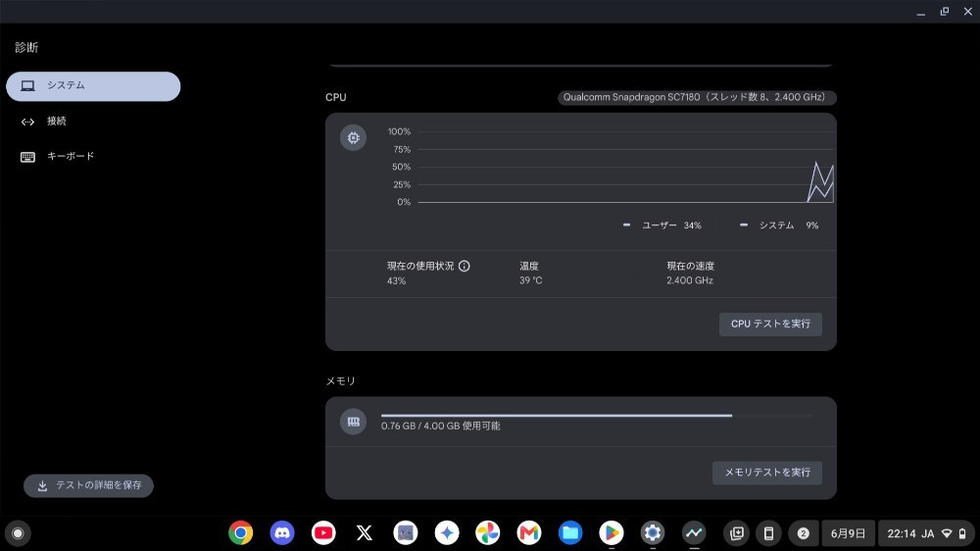
Task: Click the keyboard icon beside キーボード
Action: coord(27,157)
